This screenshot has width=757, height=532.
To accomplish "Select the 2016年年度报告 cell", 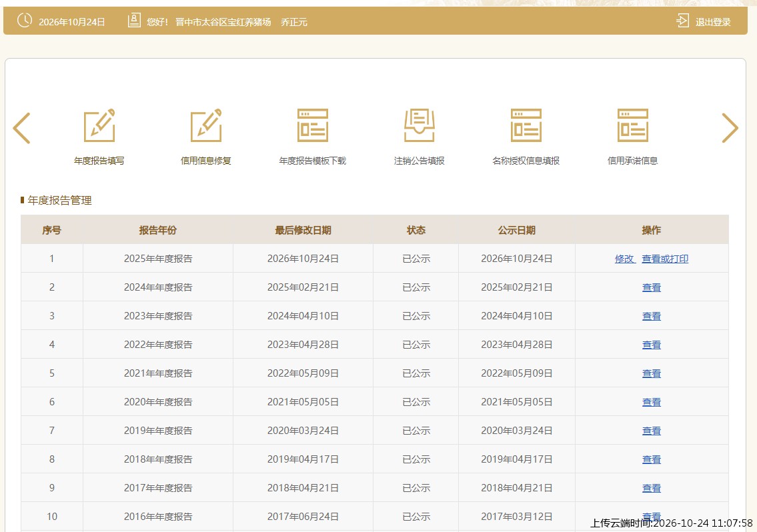I will tap(158, 517).
